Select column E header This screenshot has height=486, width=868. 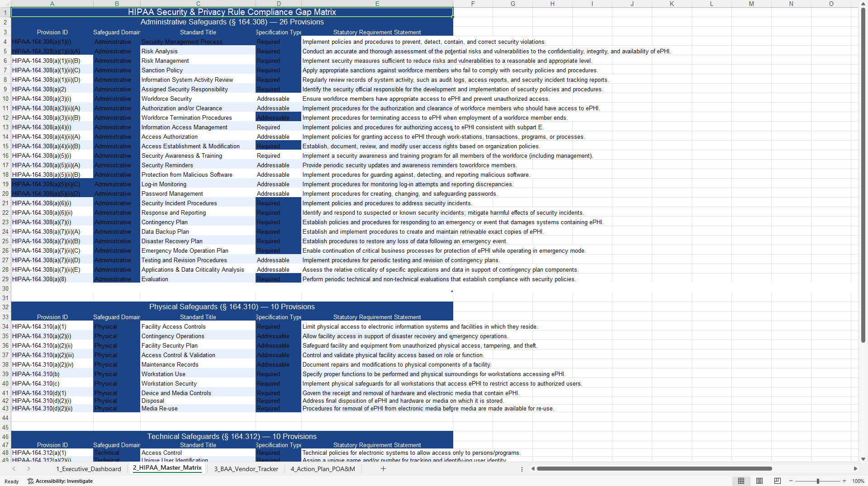[377, 4]
